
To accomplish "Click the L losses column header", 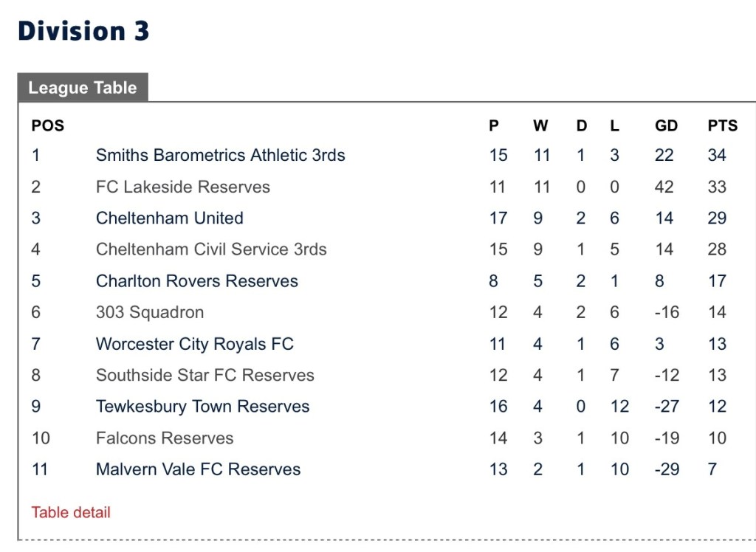I will pos(614,125).
